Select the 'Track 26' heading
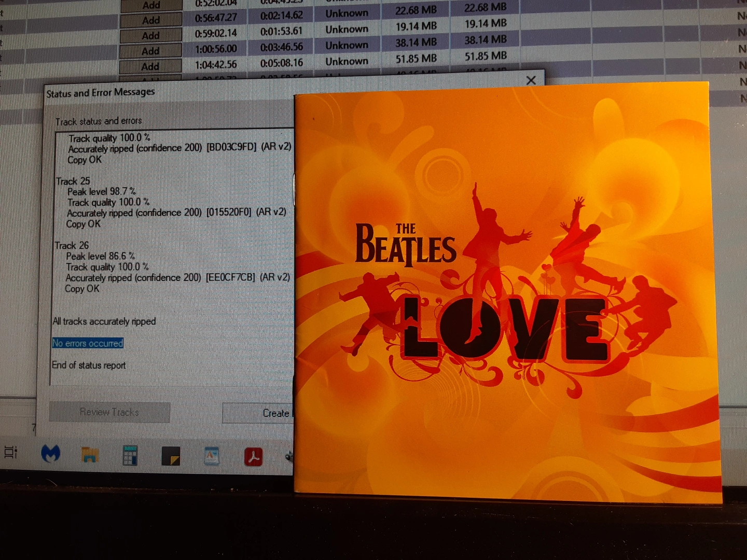Image resolution: width=747 pixels, height=560 pixels. [72, 245]
